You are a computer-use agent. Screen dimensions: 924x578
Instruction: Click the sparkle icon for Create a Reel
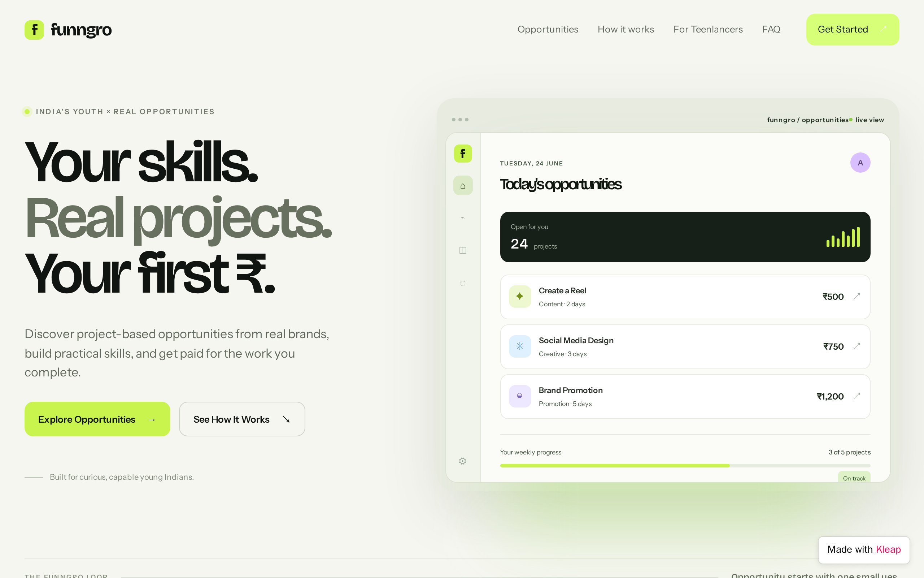click(x=520, y=296)
